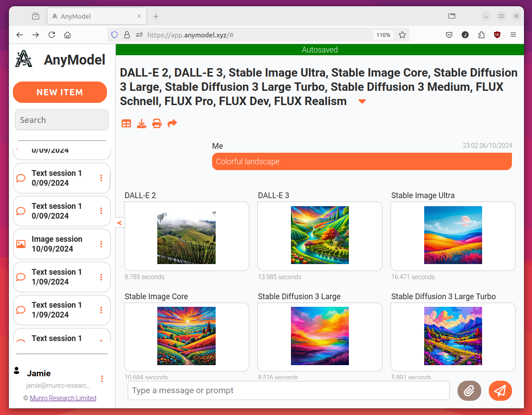Viewport: 532px width, 415px height.
Task: Go back to the previous page
Action: 20,35
